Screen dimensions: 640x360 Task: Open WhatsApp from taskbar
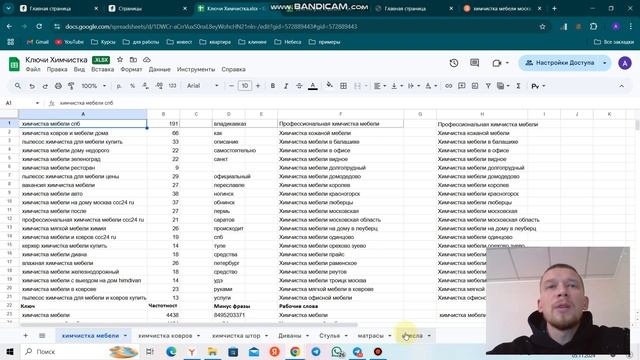click(x=337, y=351)
